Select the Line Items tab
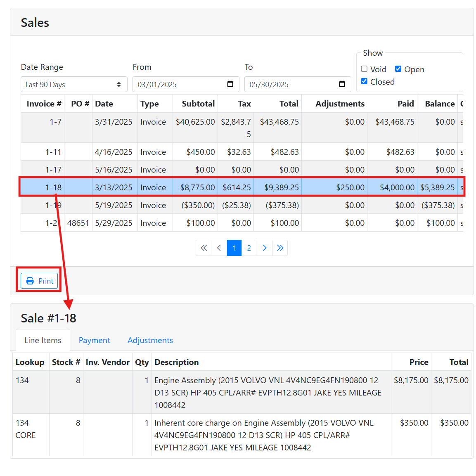 (x=43, y=340)
